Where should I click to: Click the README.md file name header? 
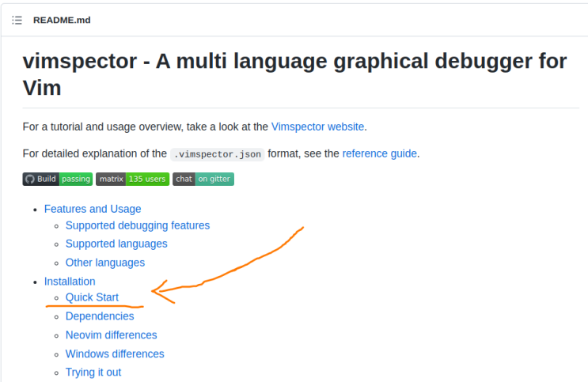(x=62, y=20)
